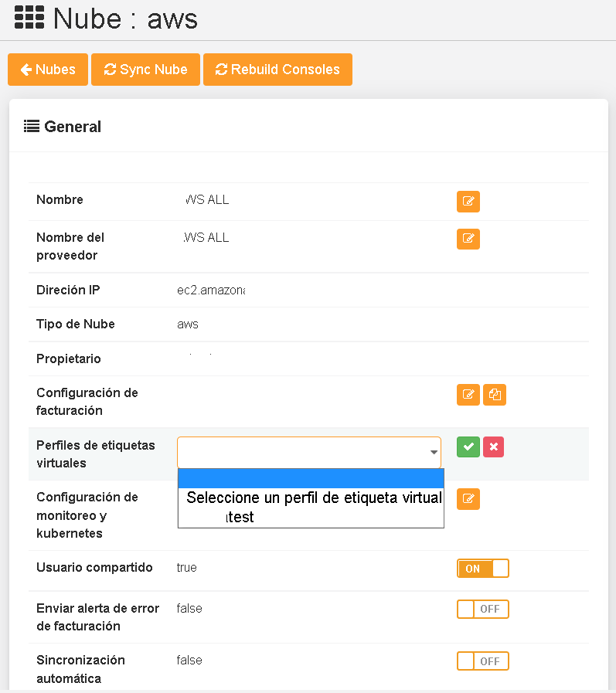
Task: Click the 'true' Usuario compartido value
Action: [186, 568]
